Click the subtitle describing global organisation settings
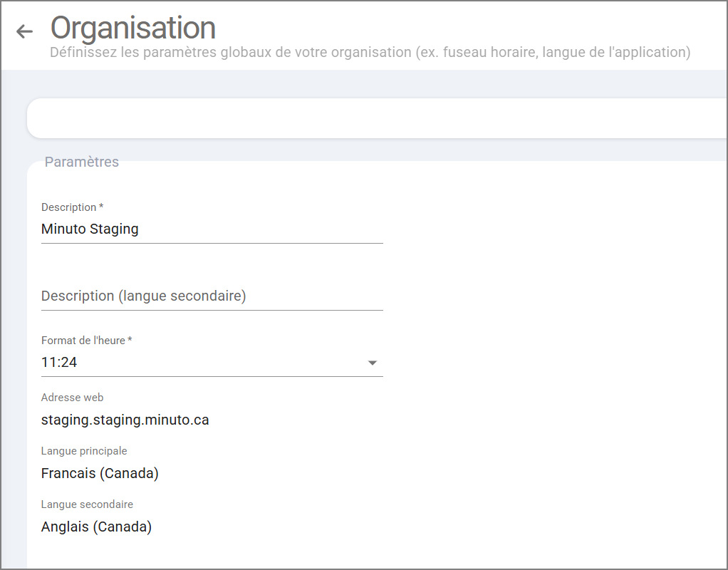 click(370, 53)
